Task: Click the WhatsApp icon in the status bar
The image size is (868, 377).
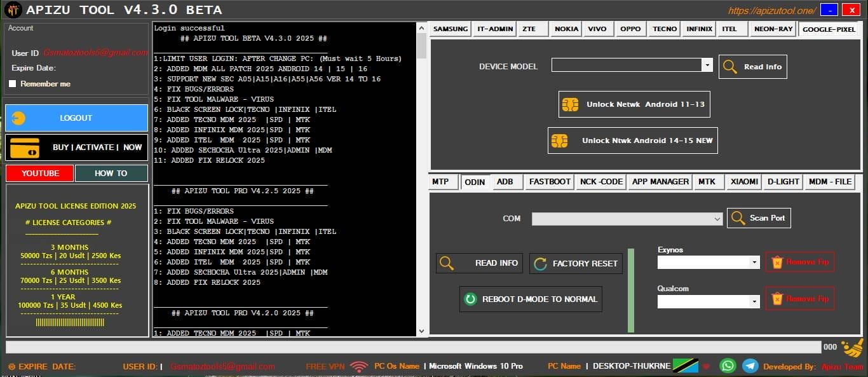Action: tap(728, 366)
